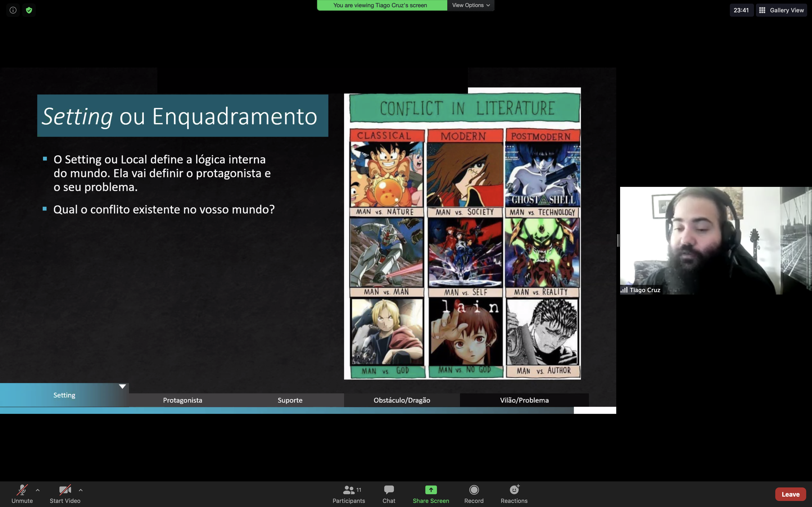
Task: Expand the audio options arrow next to Unmute
Action: [x=38, y=490]
